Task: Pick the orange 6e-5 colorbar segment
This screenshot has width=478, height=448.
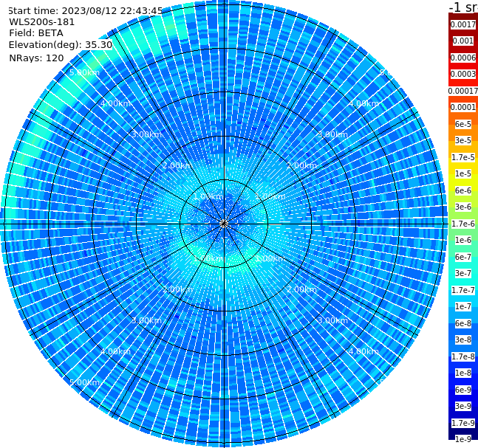Action: coord(463,124)
